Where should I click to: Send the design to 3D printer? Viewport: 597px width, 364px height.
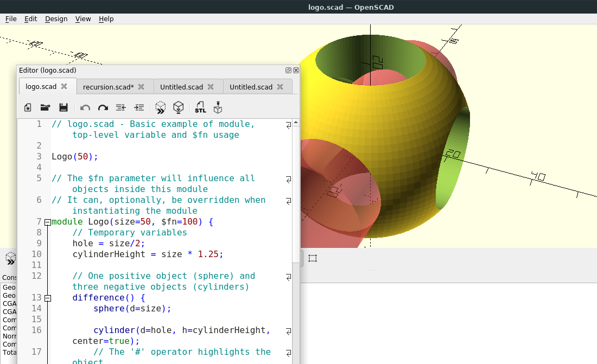218,107
